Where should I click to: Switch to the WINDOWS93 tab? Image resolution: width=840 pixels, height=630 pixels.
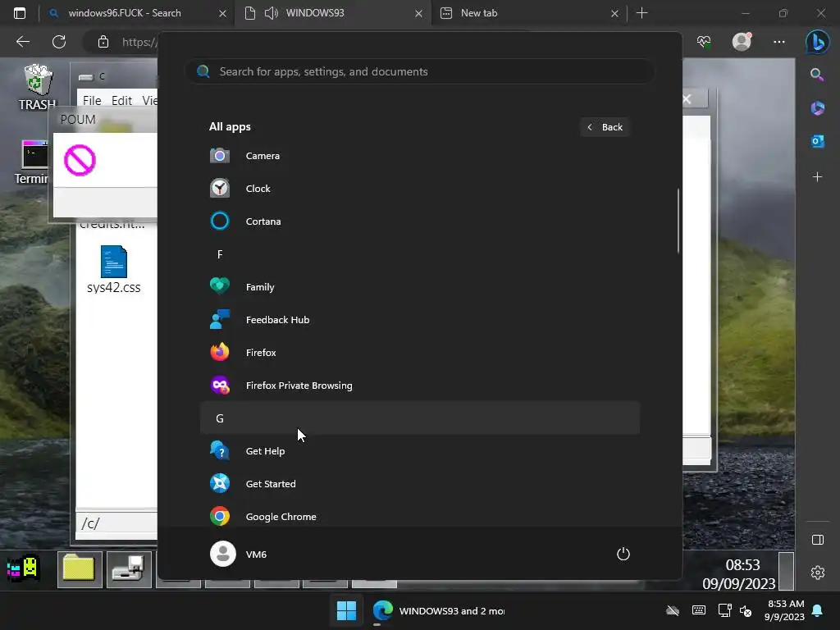(x=332, y=13)
